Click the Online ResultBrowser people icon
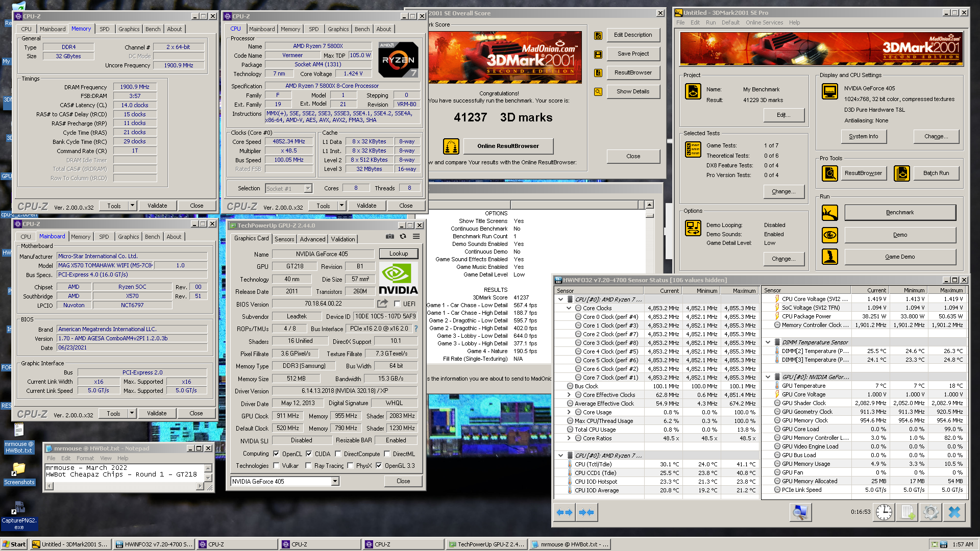 click(451, 146)
